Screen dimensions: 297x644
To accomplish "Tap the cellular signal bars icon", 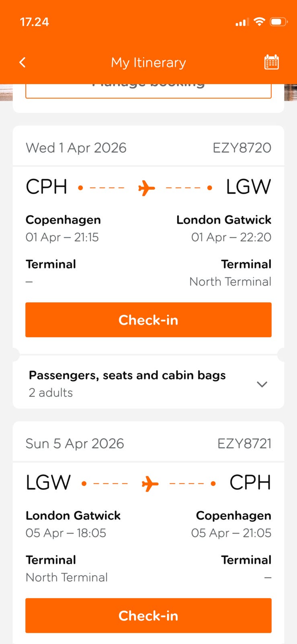I will click(x=242, y=22).
